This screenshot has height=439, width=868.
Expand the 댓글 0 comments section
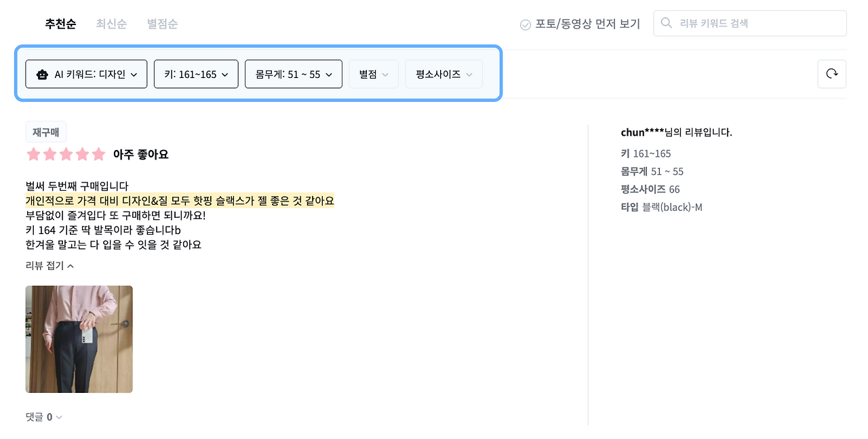43,417
